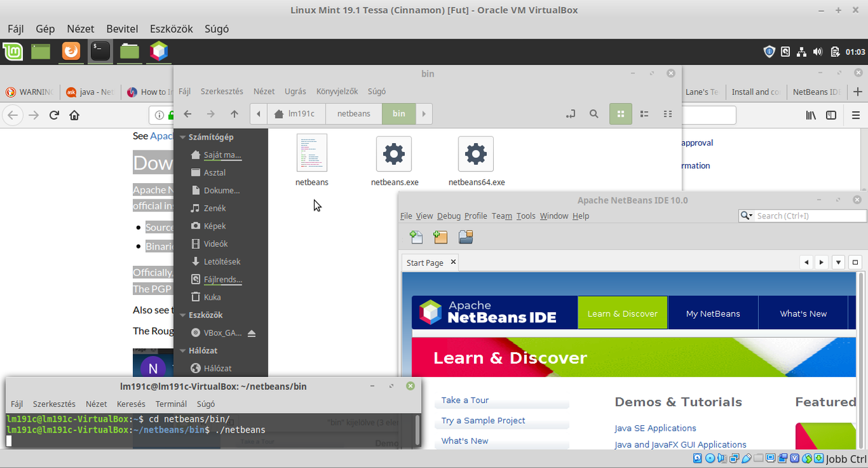Click the NetBeans New File icon
This screenshot has height=468, width=868.
tap(416, 237)
